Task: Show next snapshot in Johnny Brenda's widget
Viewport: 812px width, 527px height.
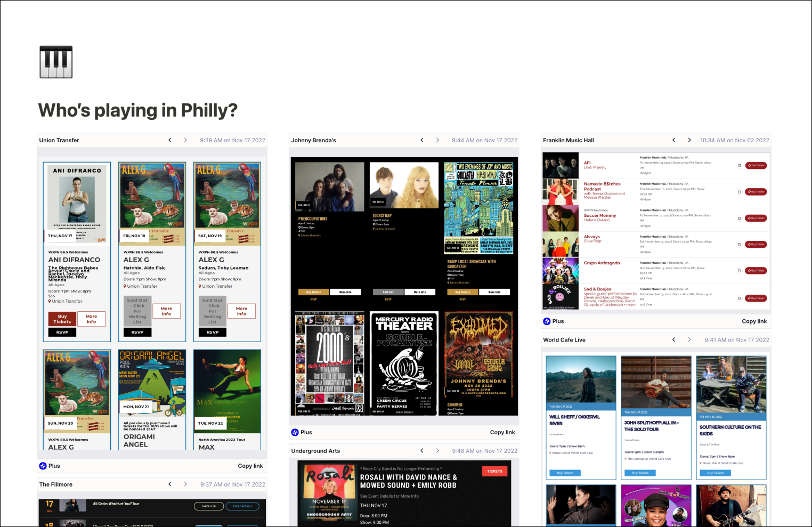Action: 437,140
